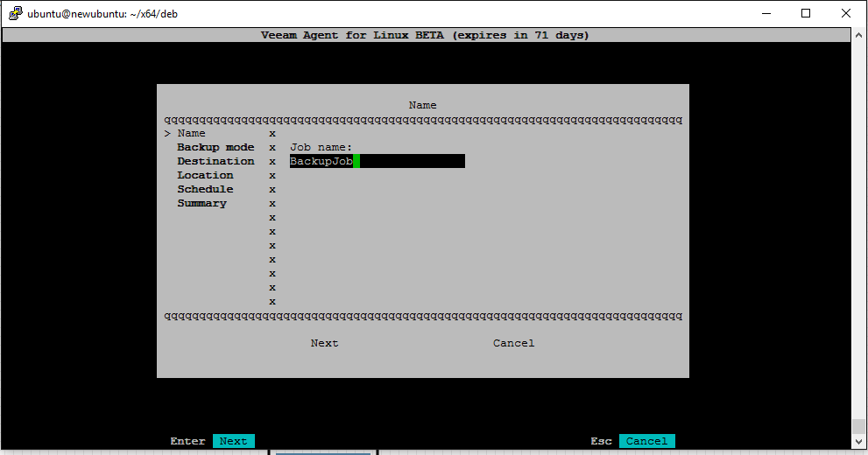Click the Veeam Agent for Linux BETA header
The height and width of the screenshot is (455, 868).
(x=425, y=35)
